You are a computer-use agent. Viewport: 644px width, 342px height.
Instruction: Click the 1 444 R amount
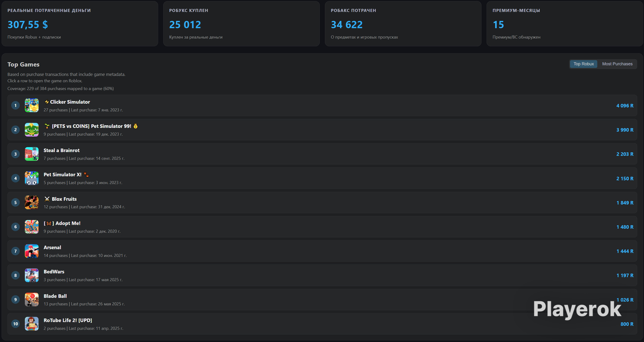625,251
